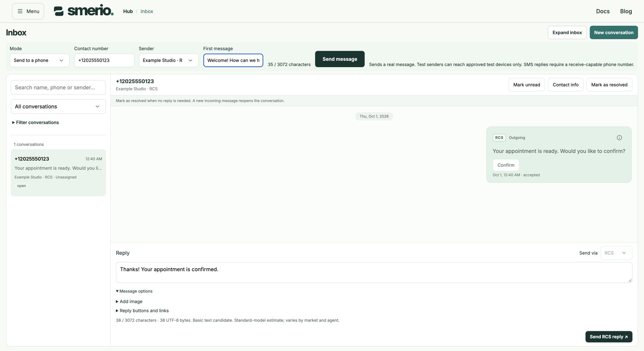Screen dimensions: 644x351
Task: Click Expand inbox button
Action: [567, 32]
